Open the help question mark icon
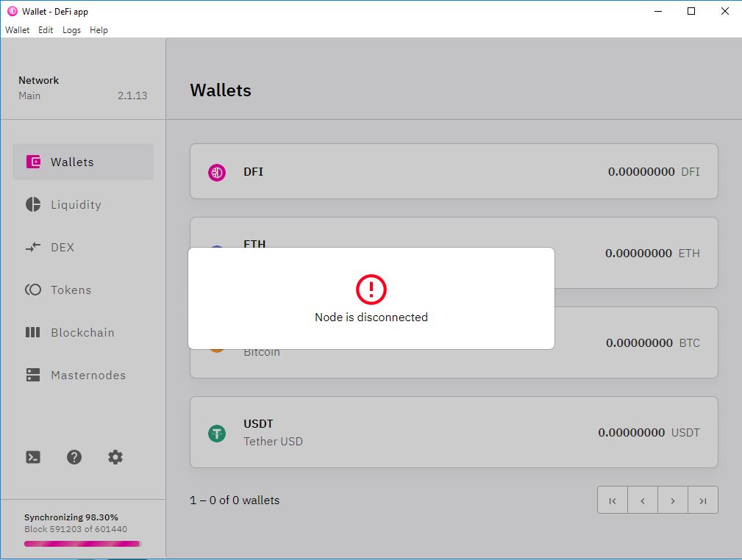 click(74, 457)
